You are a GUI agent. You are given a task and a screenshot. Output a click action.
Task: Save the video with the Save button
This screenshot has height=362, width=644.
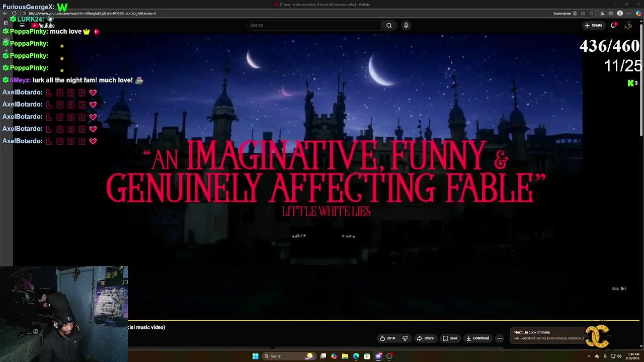(450, 338)
